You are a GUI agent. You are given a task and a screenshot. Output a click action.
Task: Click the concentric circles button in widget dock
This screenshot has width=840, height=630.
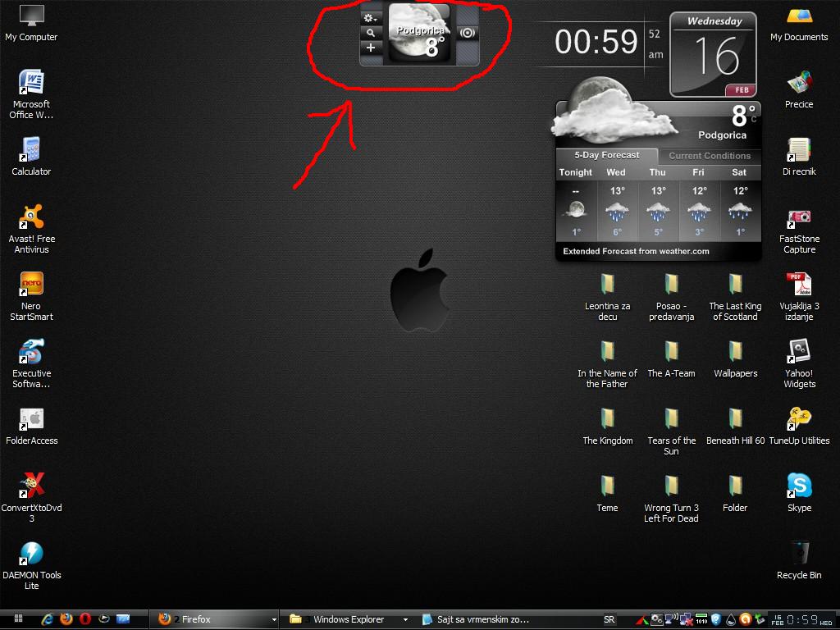pos(468,33)
